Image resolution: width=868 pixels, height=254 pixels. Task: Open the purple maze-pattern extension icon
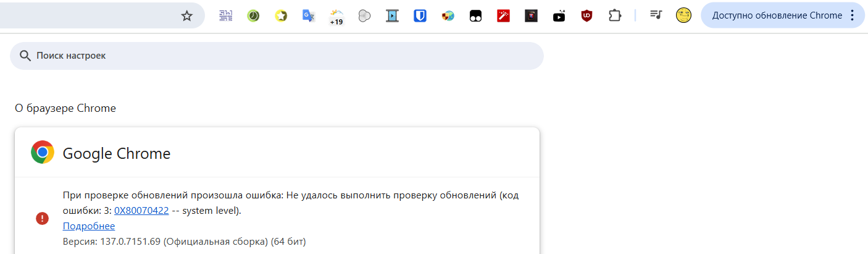pyautogui.click(x=226, y=15)
